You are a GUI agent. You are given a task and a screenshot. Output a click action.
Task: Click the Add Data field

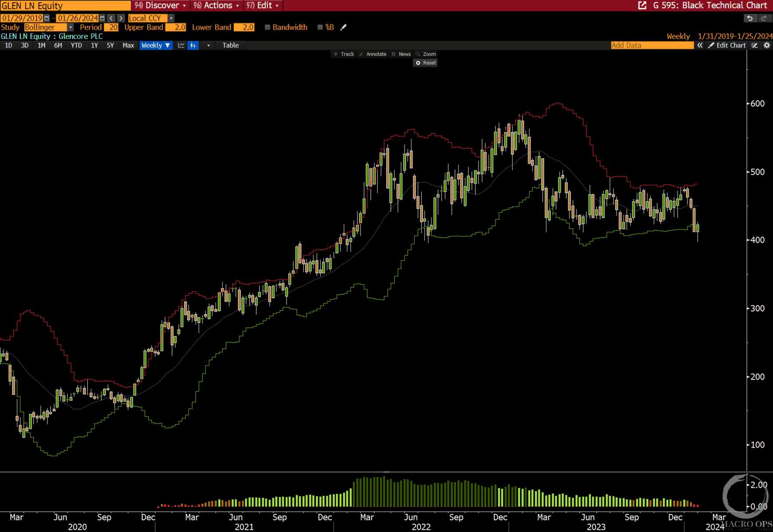[x=652, y=45]
